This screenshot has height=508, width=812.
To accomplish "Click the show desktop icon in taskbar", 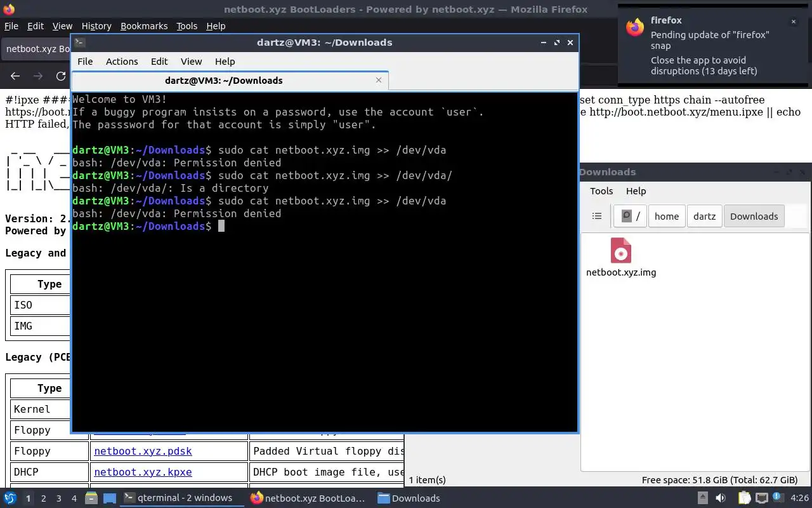I will [x=109, y=498].
